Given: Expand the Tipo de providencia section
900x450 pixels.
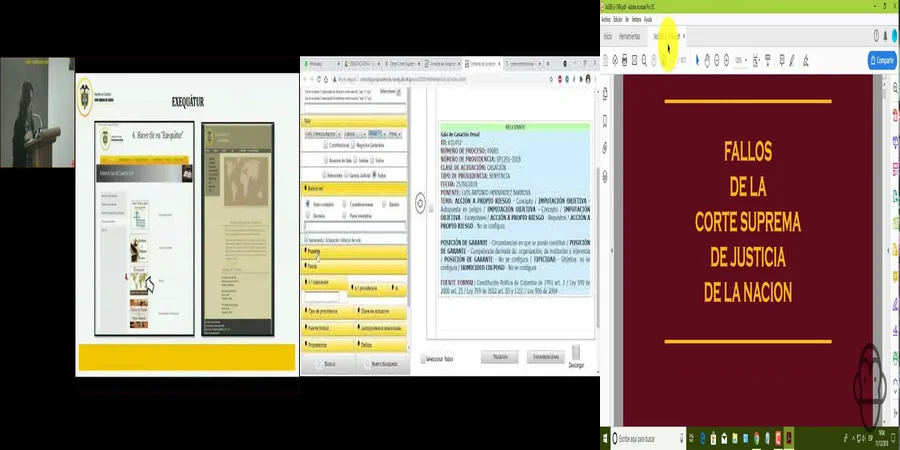Looking at the screenshot, I should (328, 312).
